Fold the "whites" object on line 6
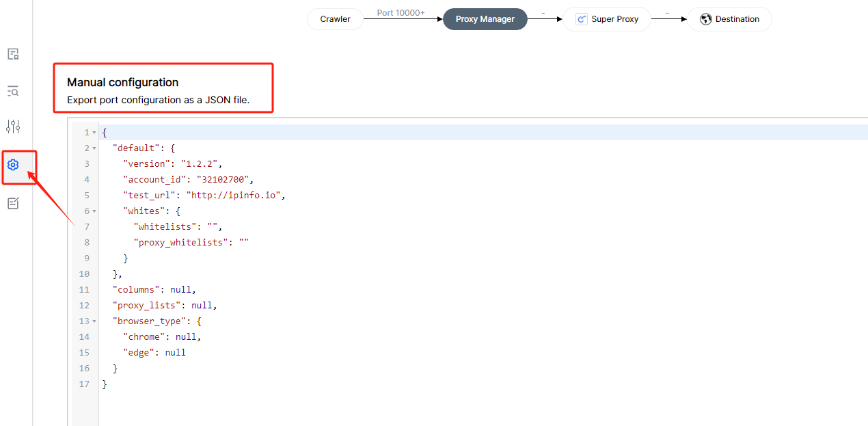 (94, 211)
